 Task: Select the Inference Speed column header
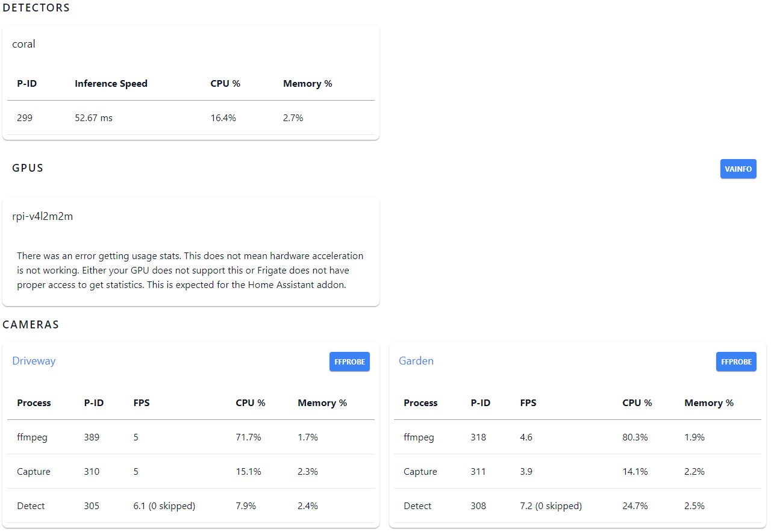111,84
